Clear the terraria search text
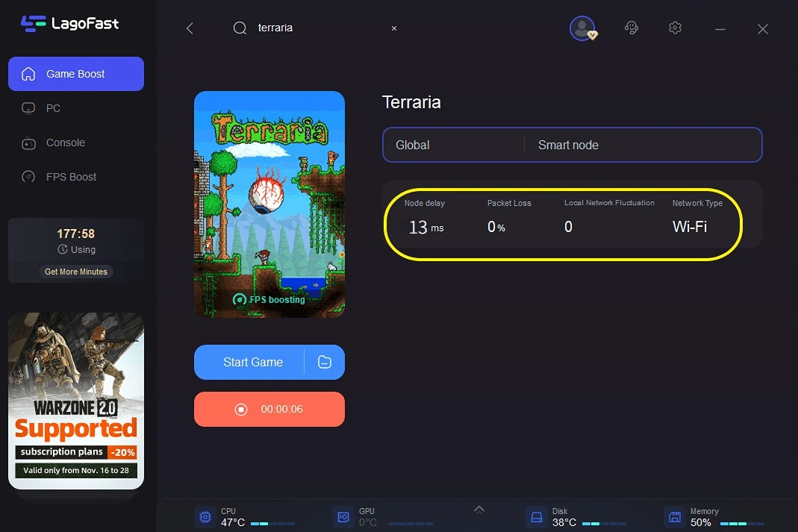798x532 pixels. click(x=394, y=28)
